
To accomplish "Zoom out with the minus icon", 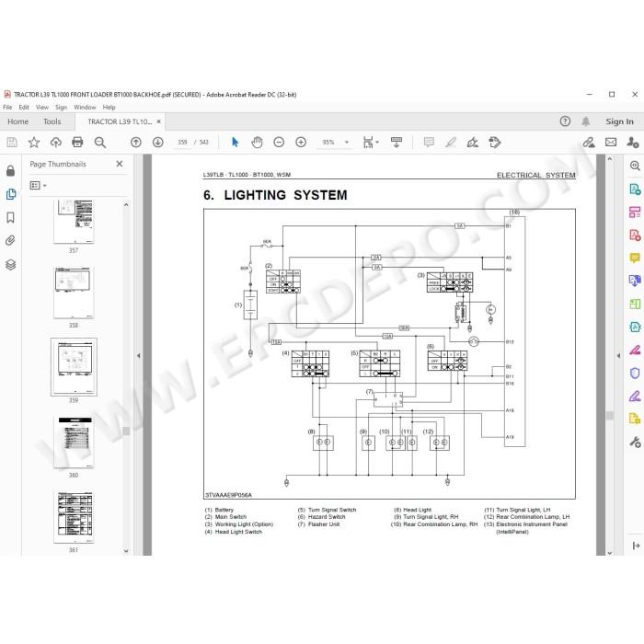I will pos(279,143).
